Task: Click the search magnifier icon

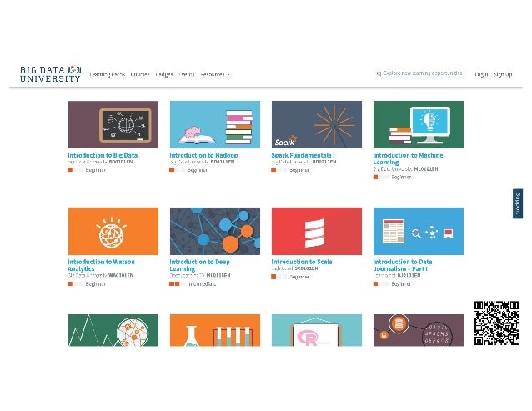Action: coord(379,73)
